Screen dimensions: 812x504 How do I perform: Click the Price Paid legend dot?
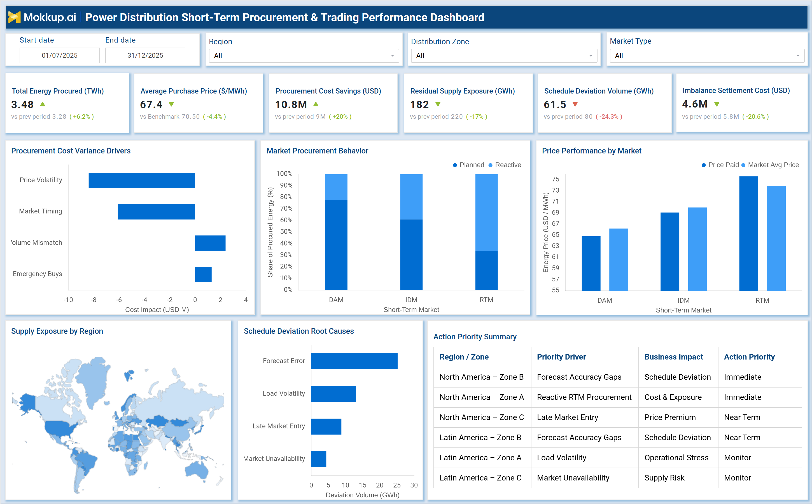704,165
